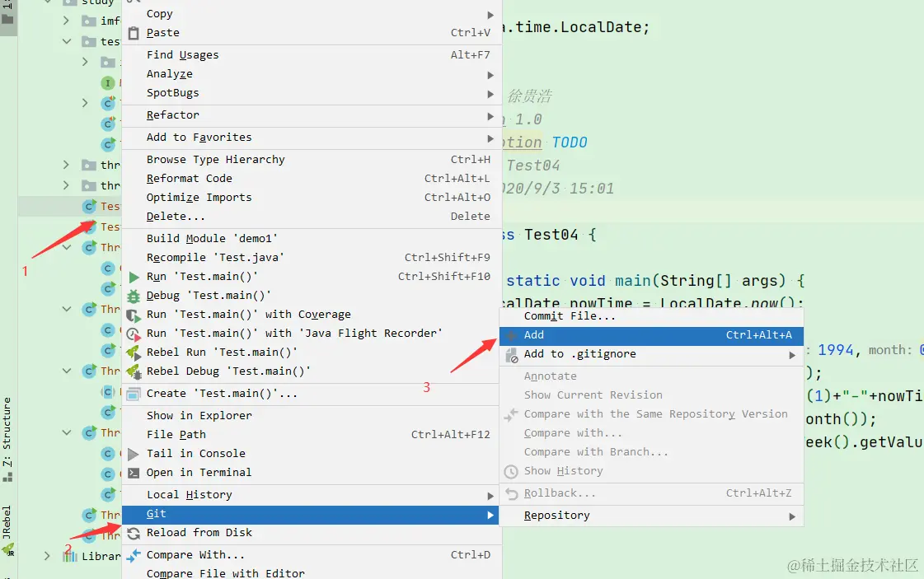Open the Repository submenu

click(x=652, y=516)
